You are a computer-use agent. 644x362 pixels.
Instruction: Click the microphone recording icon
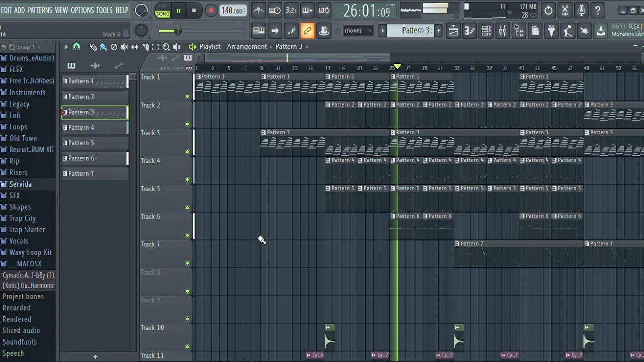click(x=581, y=10)
